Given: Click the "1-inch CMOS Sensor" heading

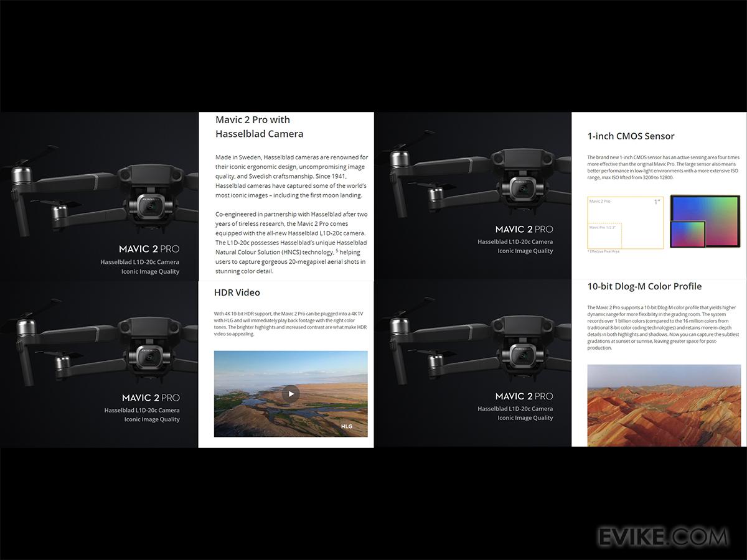Looking at the screenshot, I should [x=631, y=136].
